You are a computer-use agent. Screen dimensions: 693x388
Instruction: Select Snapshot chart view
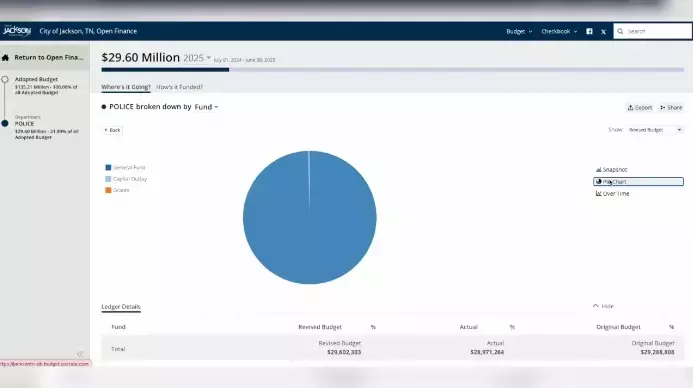tap(612, 170)
